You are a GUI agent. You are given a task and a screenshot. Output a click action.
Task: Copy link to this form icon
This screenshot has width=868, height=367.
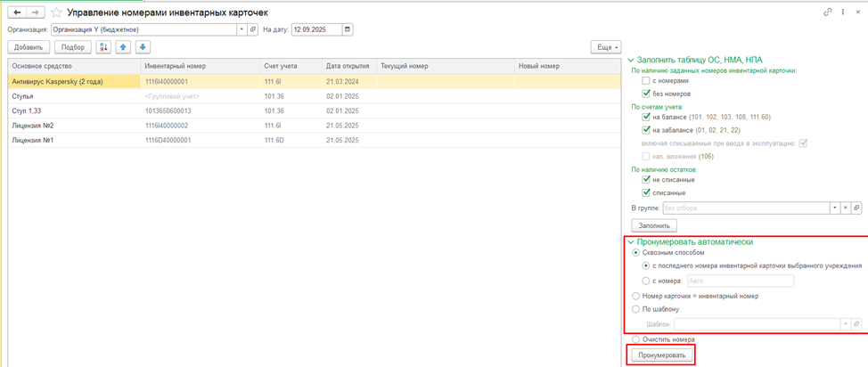tap(828, 12)
